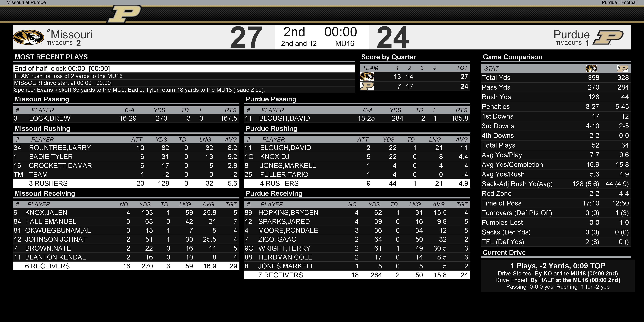Click the 6 RECEIVERS totals row
Image resolution: width=644 pixels, height=322 pixels.
(126, 266)
